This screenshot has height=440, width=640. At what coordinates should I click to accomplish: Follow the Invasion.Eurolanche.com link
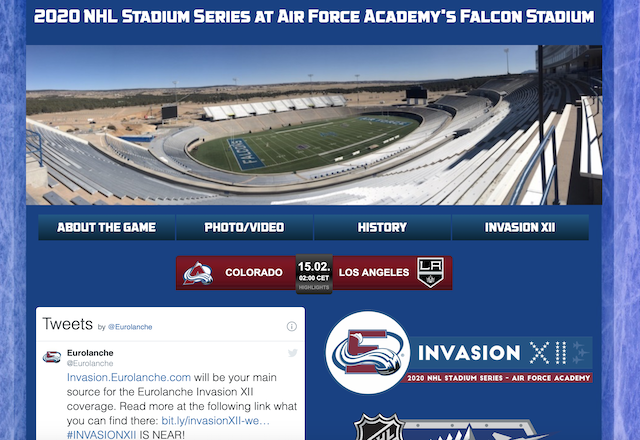coord(129,378)
